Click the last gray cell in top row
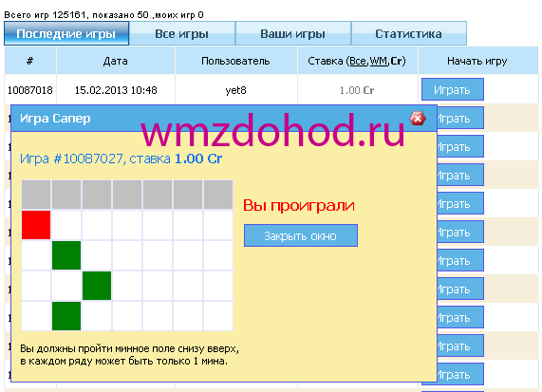The width and height of the screenshot is (542, 392). (x=218, y=195)
